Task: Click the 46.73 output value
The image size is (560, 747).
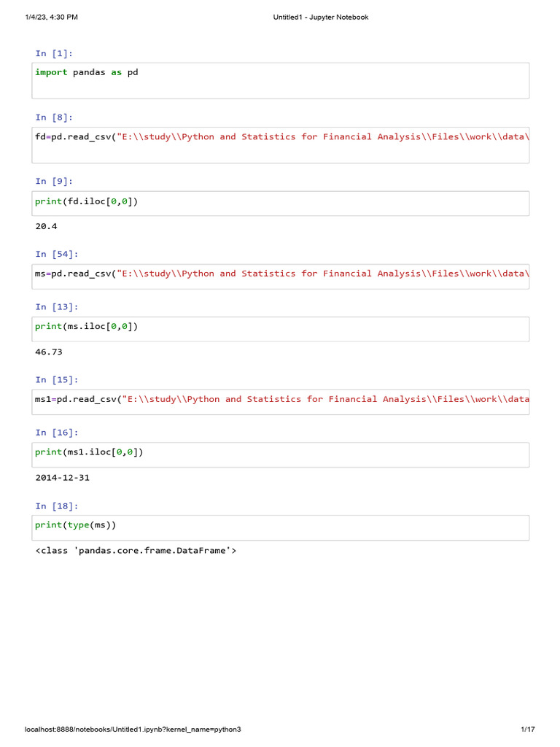Action: 49,352
